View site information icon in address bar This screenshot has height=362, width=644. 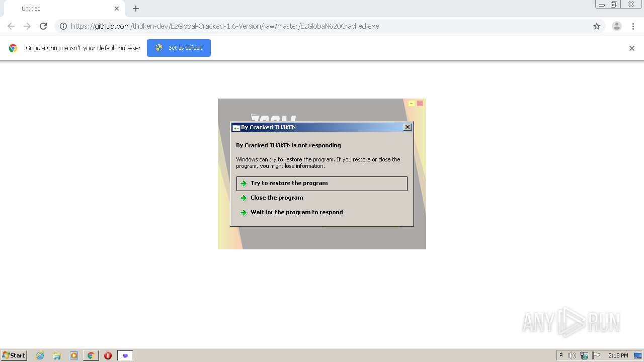tap(63, 26)
